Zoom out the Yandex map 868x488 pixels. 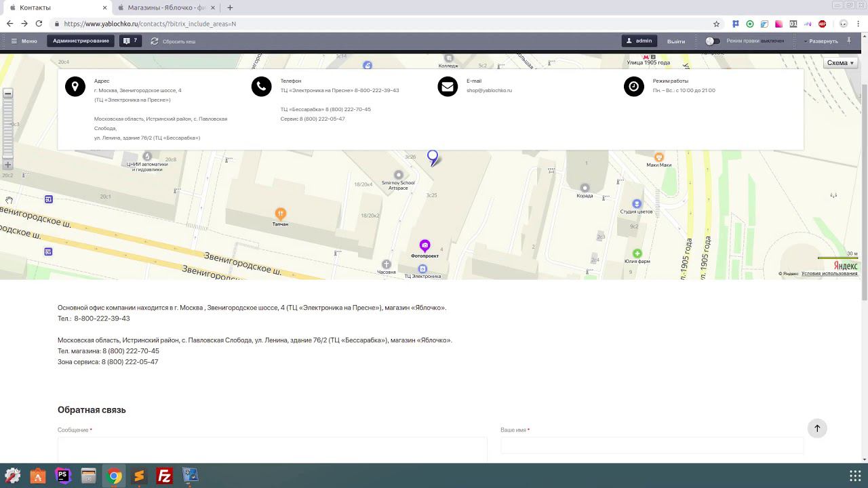tap(8, 94)
